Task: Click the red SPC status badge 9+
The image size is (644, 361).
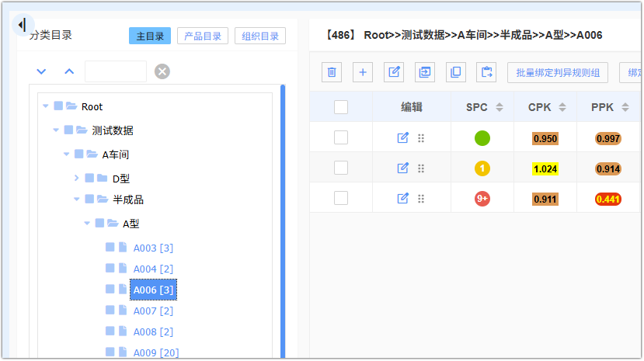Action: [482, 199]
